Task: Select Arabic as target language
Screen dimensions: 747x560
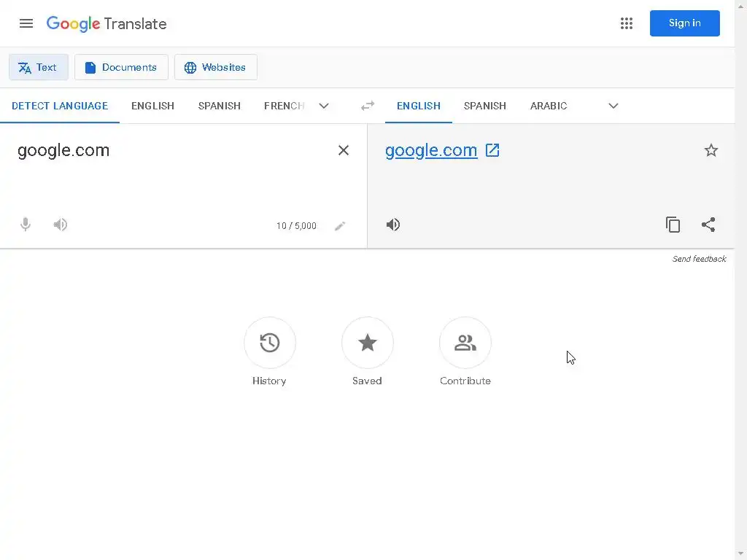Action: pos(549,106)
